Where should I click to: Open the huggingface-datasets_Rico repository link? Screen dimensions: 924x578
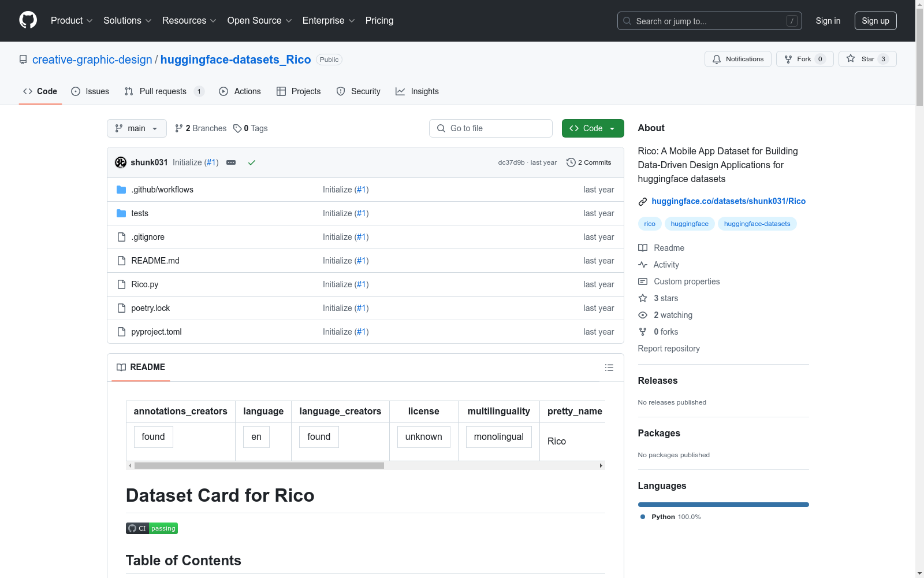[236, 60]
